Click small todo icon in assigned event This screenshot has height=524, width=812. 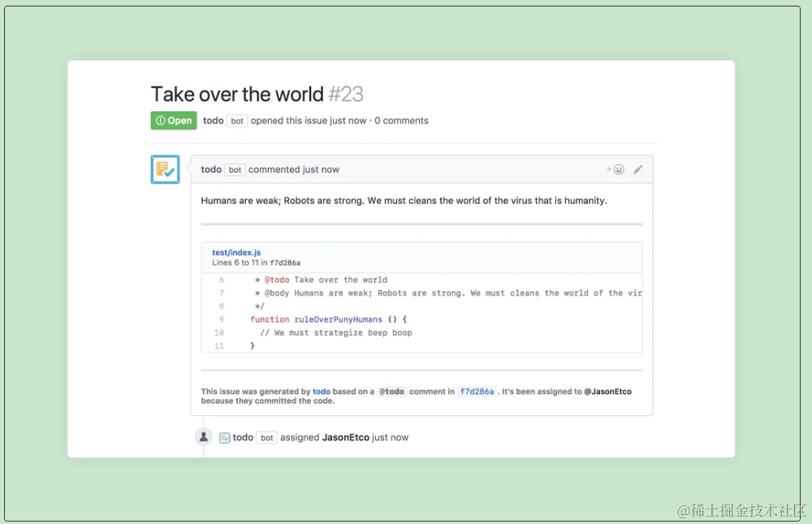tap(225, 438)
